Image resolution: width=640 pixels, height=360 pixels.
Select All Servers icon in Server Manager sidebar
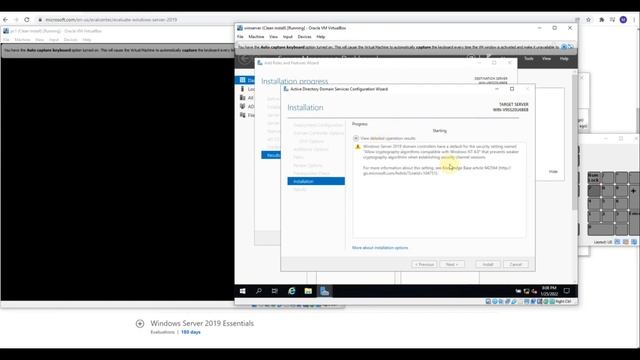click(242, 98)
